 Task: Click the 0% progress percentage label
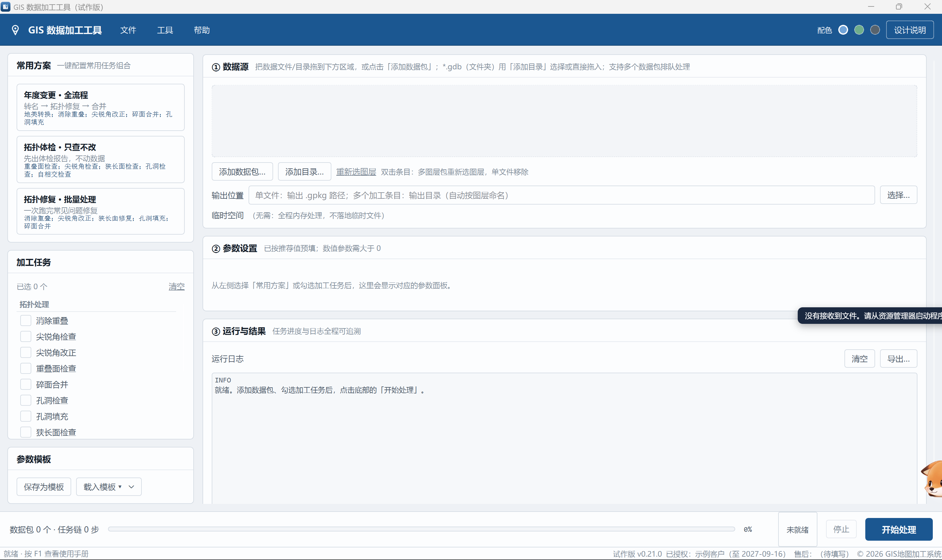tap(748, 529)
